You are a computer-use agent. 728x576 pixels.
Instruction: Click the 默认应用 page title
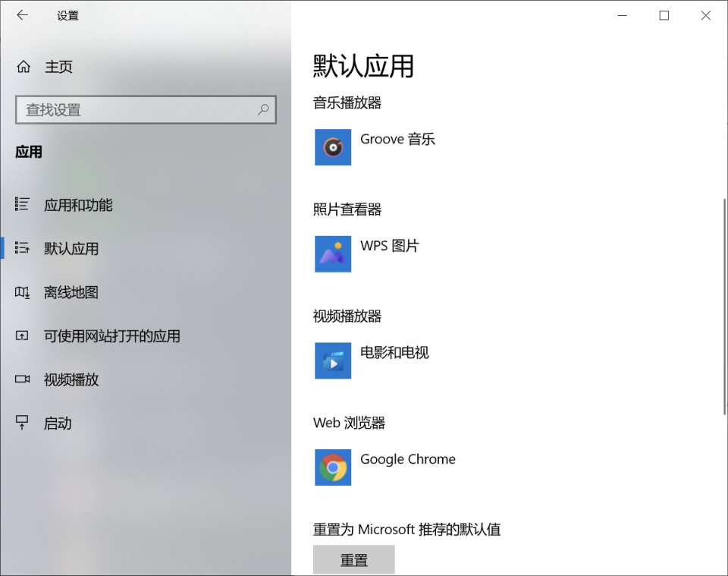coord(363,66)
